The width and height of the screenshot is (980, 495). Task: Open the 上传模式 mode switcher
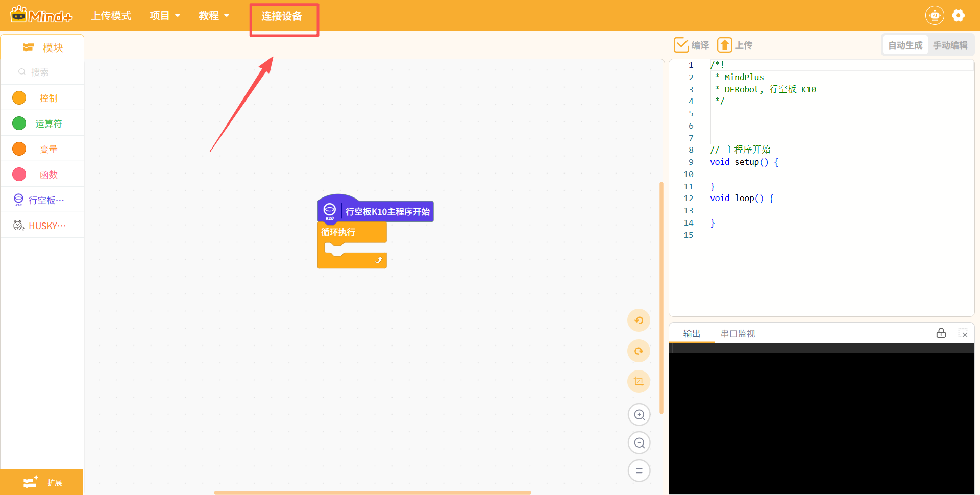(111, 16)
